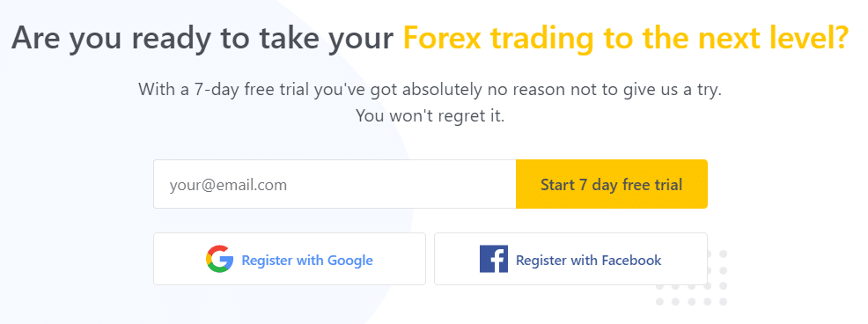Image resolution: width=868 pixels, height=324 pixels.
Task: Click the 'Register with Facebook' text label
Action: coord(588,260)
